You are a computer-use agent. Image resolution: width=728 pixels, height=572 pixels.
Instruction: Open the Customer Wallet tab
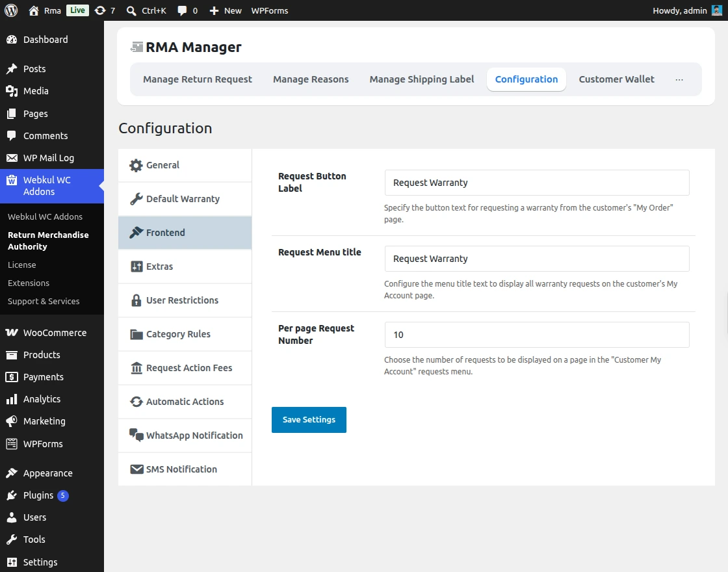tap(617, 79)
